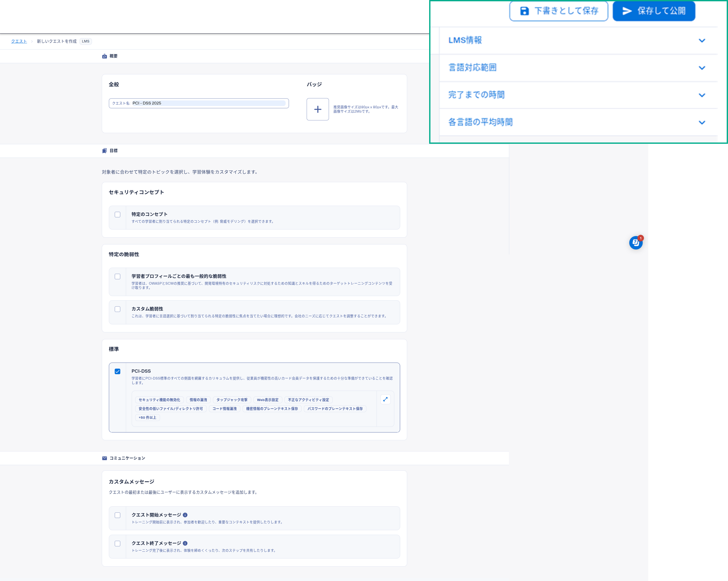Viewport: 728px width, 581px height.
Task: Click the Save as draft (下書きとして保存) button
Action: coord(558,11)
